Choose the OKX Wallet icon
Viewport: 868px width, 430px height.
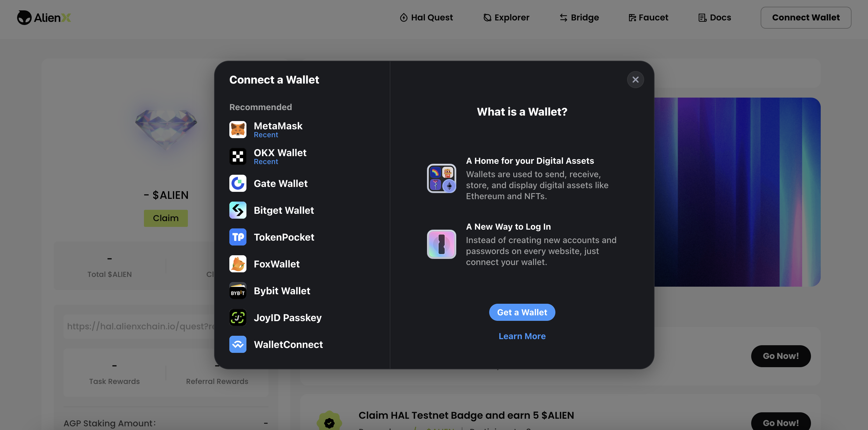click(238, 156)
